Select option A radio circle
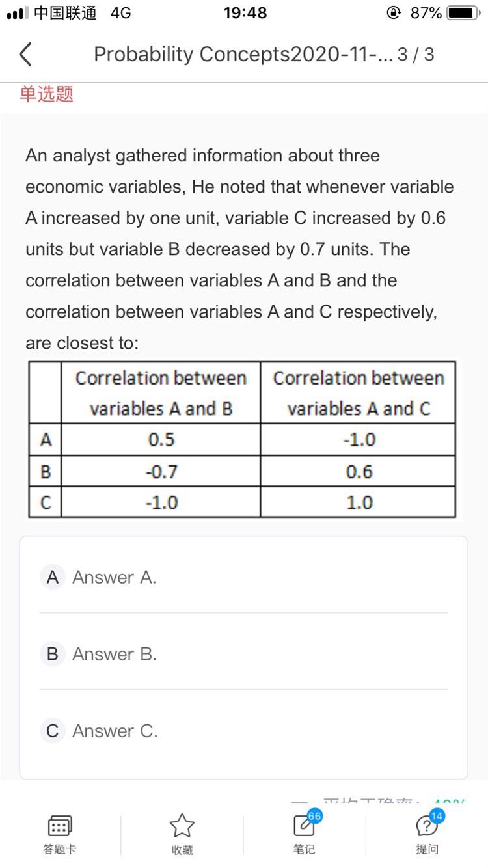The width and height of the screenshot is (488, 868). pyautogui.click(x=53, y=577)
